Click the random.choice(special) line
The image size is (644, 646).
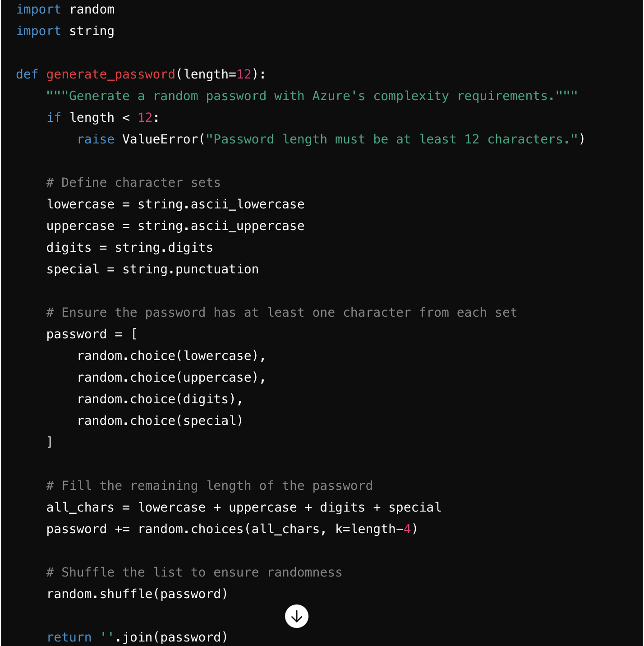pyautogui.click(x=160, y=421)
